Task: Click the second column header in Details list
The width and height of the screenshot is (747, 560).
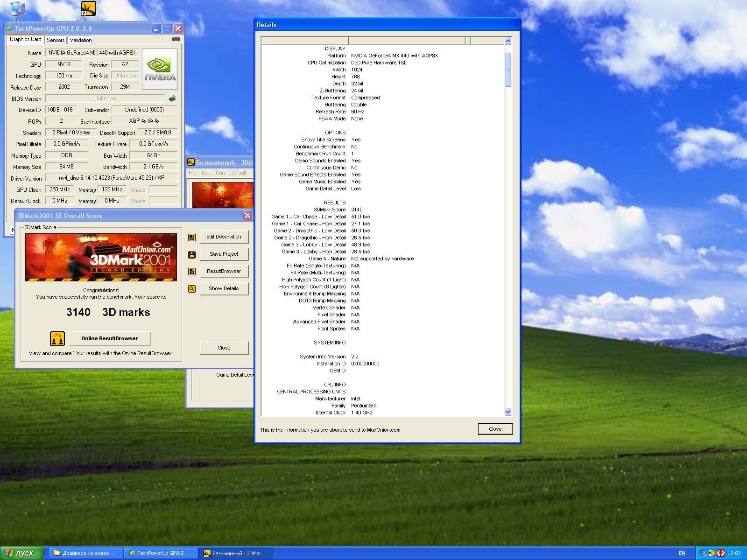Action: coord(407,41)
